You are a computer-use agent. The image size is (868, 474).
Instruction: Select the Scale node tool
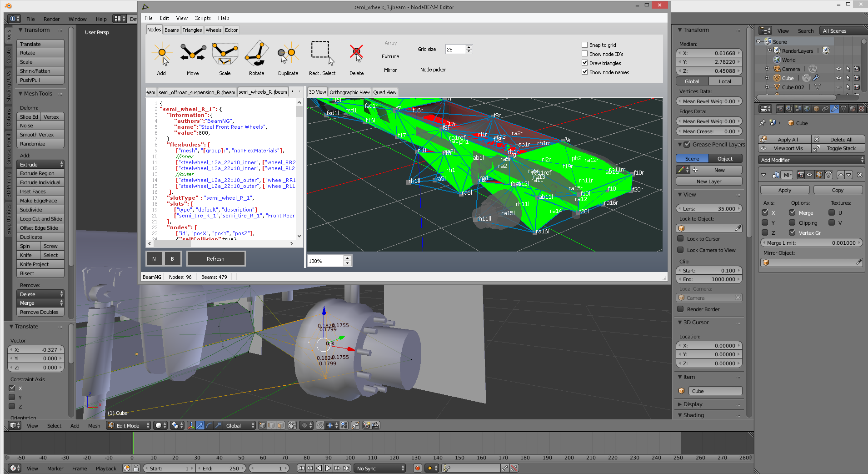[x=225, y=58]
